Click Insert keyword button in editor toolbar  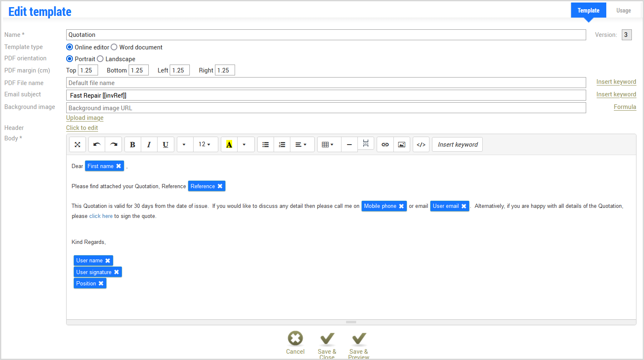coord(458,145)
